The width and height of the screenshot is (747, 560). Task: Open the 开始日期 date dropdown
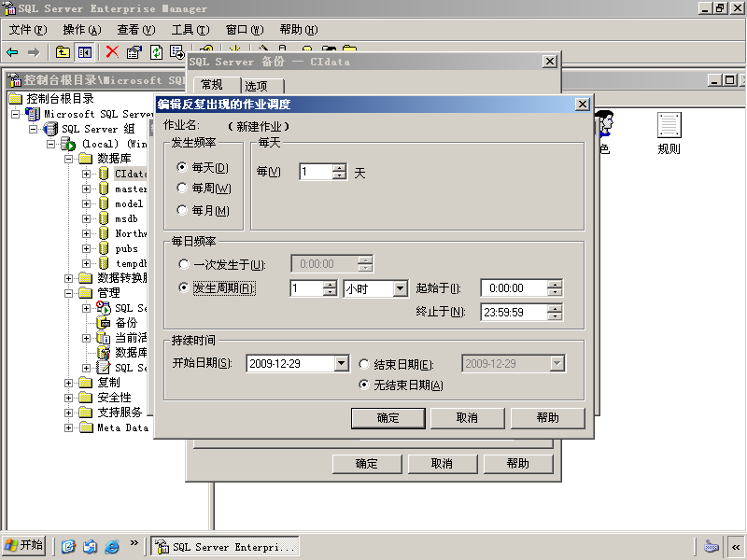coord(341,364)
